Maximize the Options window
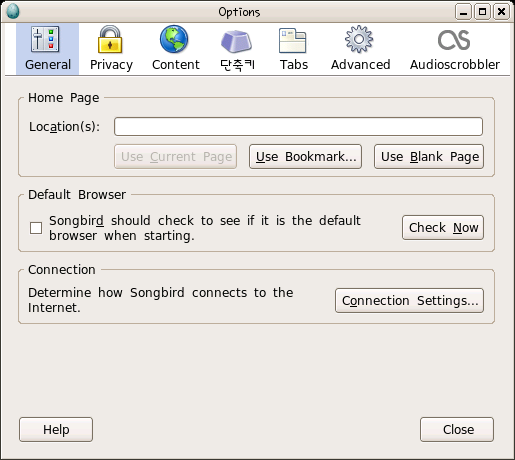Image resolution: width=515 pixels, height=460 pixels. pyautogui.click(x=482, y=12)
